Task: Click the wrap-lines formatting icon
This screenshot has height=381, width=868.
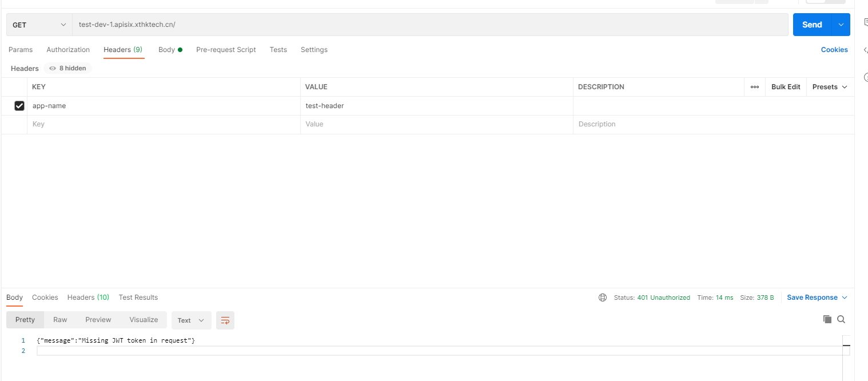Action: (x=225, y=320)
